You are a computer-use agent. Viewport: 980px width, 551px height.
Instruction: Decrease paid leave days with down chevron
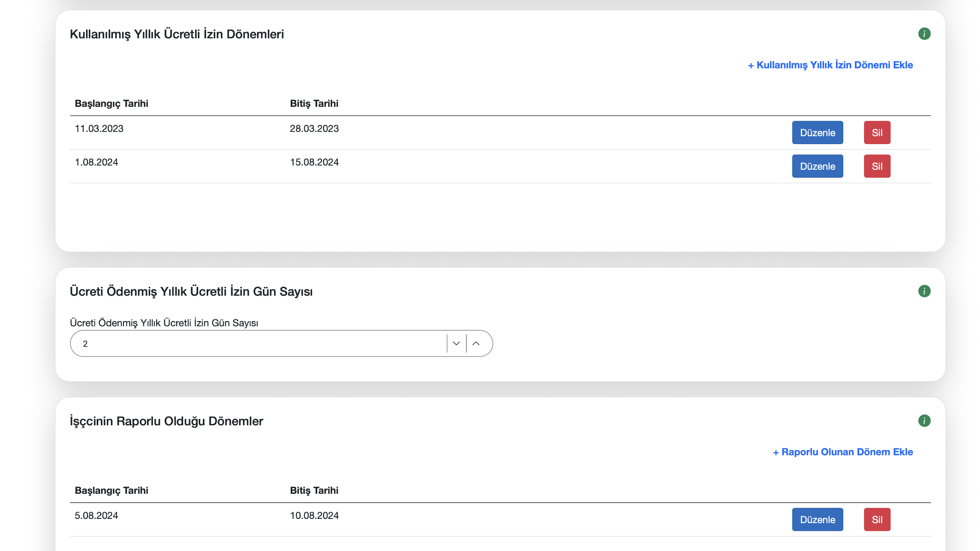(456, 343)
